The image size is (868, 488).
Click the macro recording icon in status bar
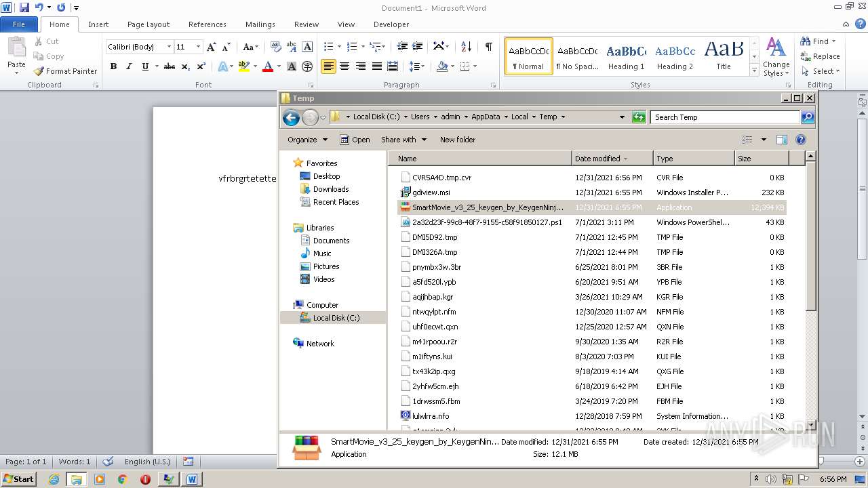pos(188,462)
